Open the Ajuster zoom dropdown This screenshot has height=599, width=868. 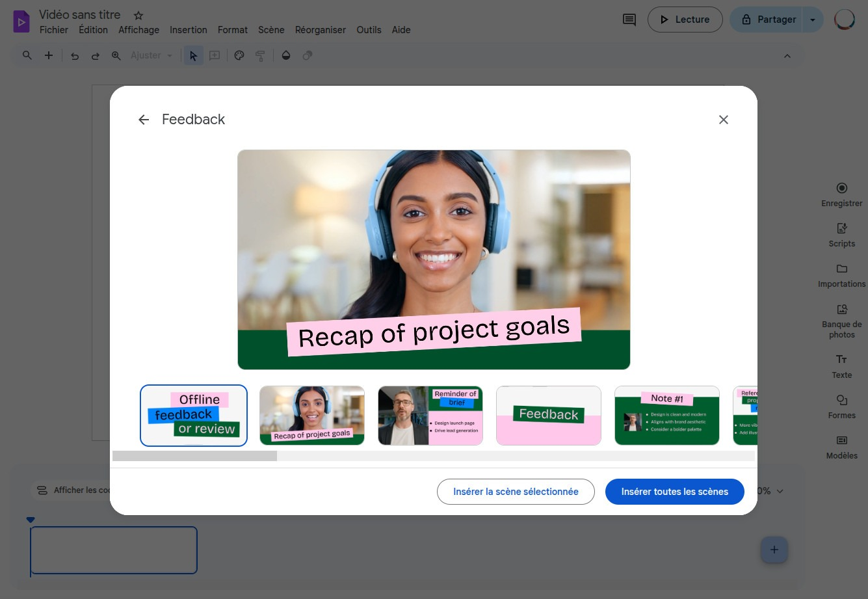click(x=151, y=56)
